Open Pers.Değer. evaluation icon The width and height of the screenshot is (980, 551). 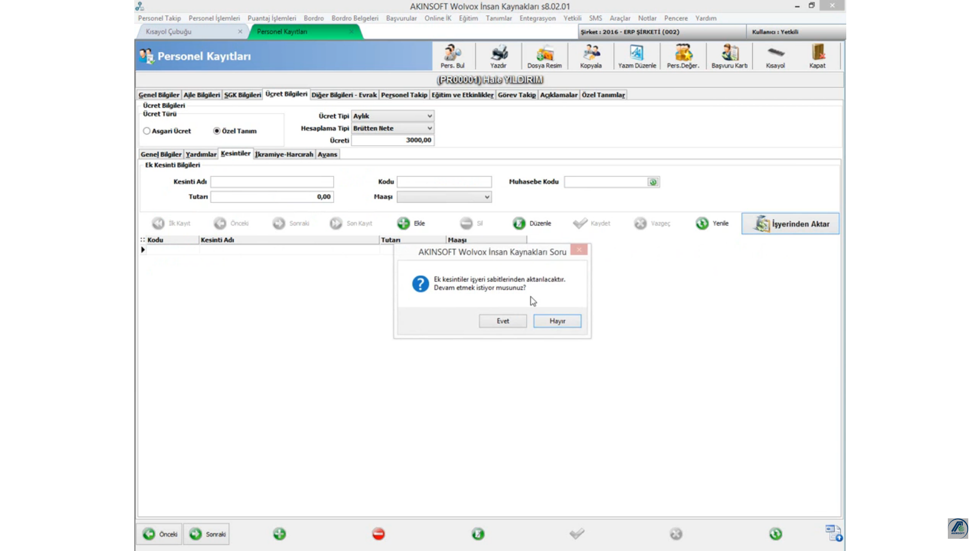tap(683, 56)
